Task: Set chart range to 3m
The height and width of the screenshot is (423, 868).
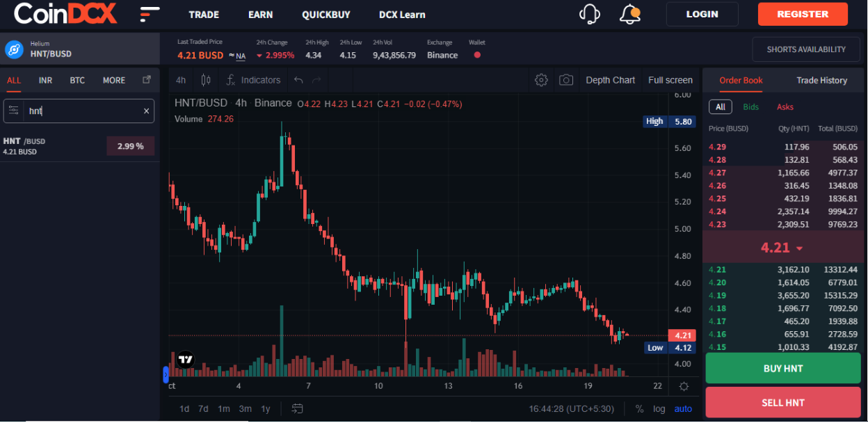Action: pyautogui.click(x=245, y=408)
